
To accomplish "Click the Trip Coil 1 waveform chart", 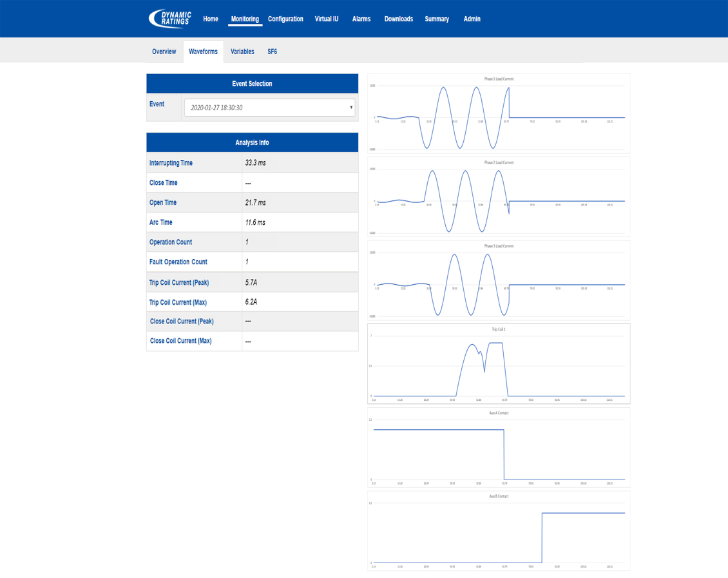I will coord(499,364).
